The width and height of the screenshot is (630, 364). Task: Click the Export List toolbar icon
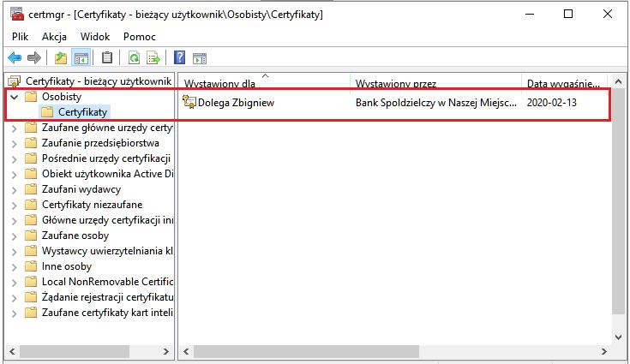coord(153,58)
